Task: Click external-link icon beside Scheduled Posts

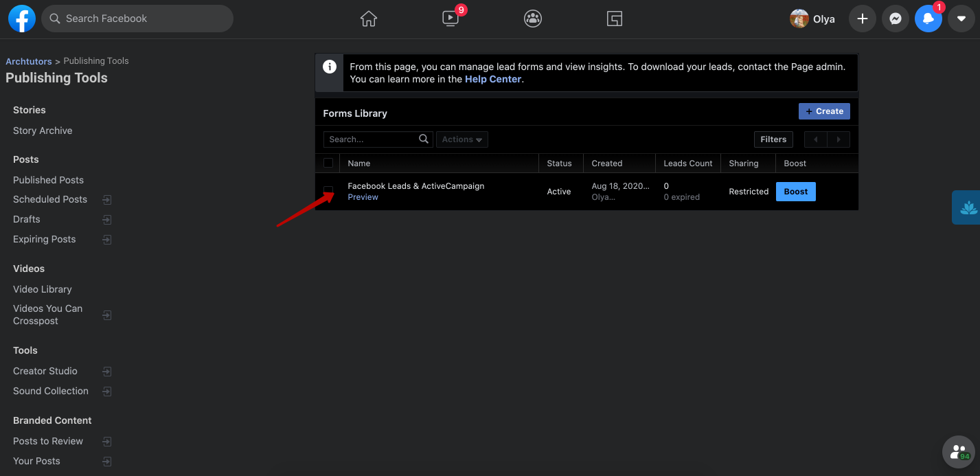Action: click(107, 200)
